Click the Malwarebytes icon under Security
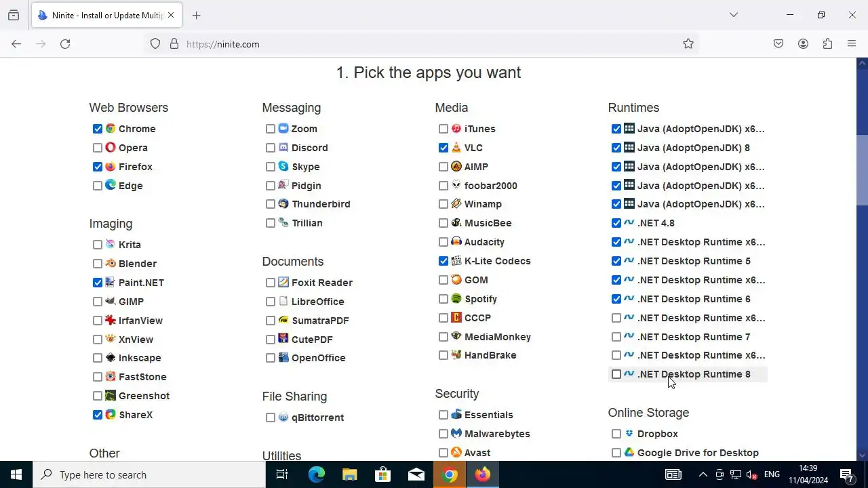The height and width of the screenshot is (488, 868). 456,433
